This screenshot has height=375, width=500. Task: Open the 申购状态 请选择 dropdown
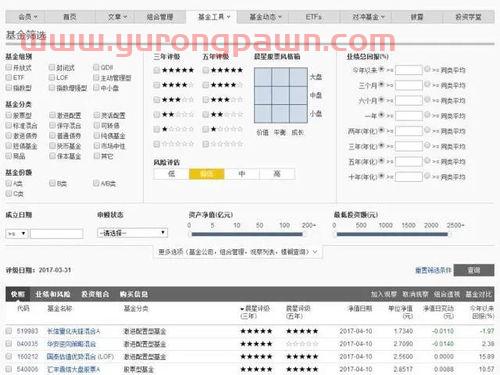click(132, 233)
